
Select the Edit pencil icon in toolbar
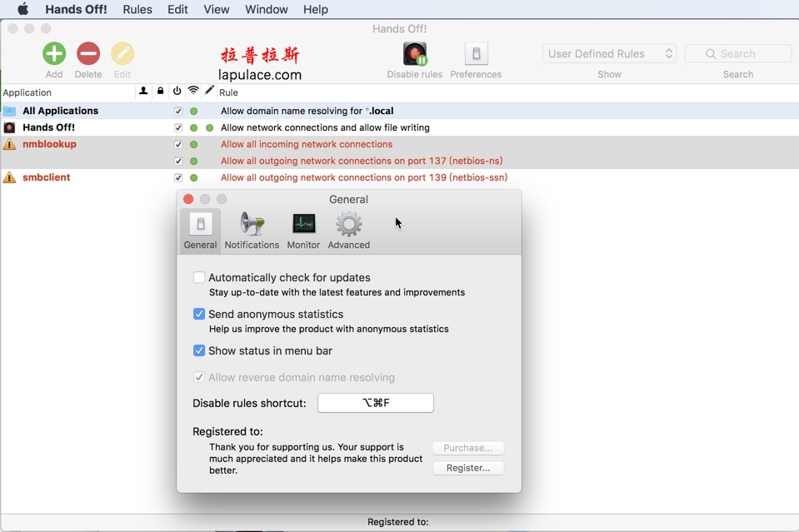(x=122, y=54)
